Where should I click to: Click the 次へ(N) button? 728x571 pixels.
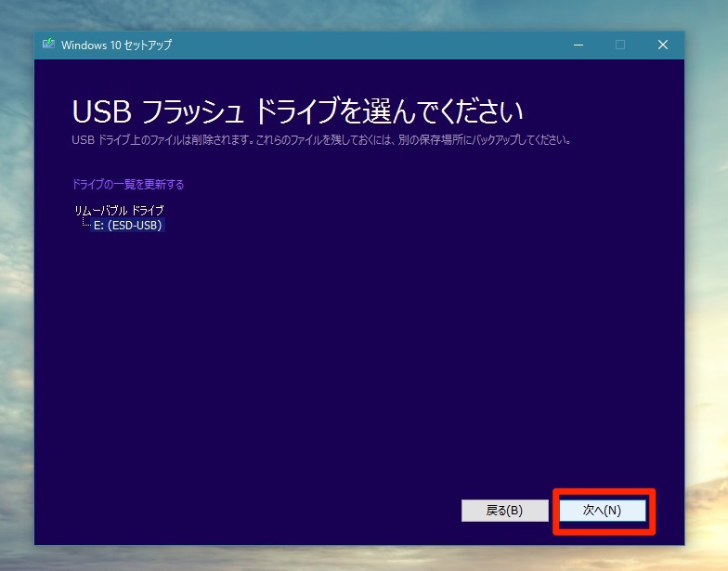(602, 511)
